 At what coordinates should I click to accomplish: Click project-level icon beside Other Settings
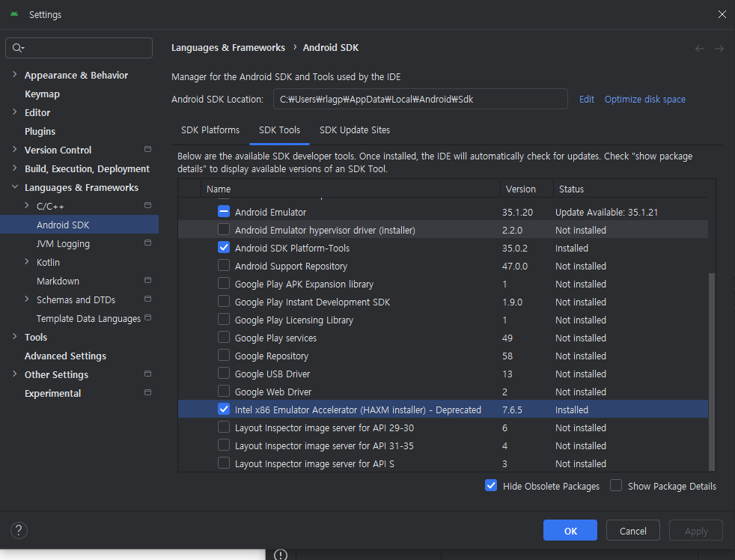(x=147, y=374)
